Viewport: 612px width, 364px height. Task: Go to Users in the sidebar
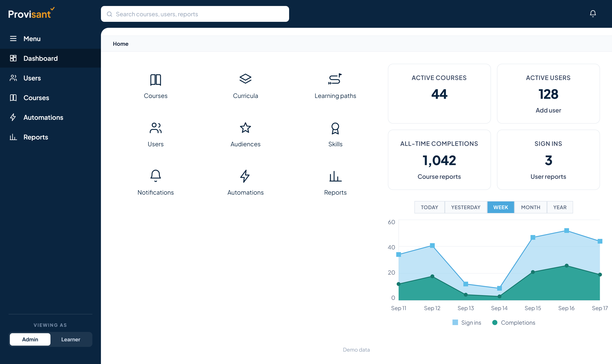point(50,78)
